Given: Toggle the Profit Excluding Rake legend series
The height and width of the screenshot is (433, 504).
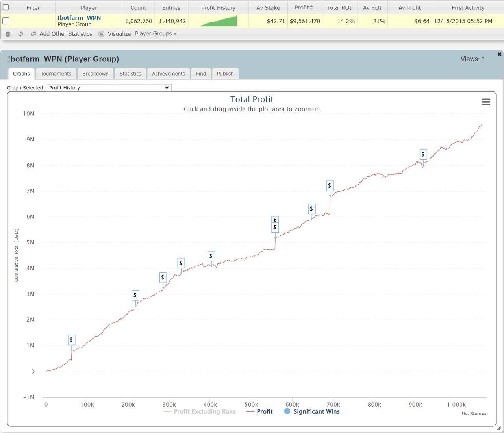Looking at the screenshot, I should pyautogui.click(x=200, y=411).
